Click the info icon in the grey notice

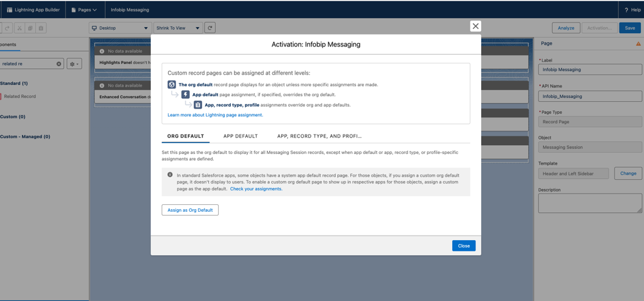pos(170,175)
